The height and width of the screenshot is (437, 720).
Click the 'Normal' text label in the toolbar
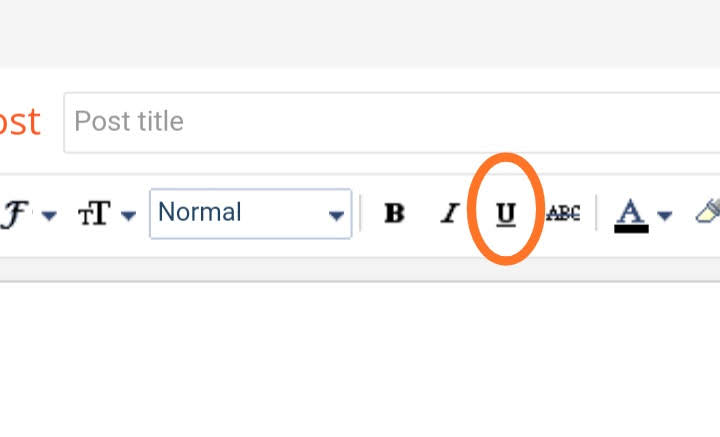(x=200, y=212)
